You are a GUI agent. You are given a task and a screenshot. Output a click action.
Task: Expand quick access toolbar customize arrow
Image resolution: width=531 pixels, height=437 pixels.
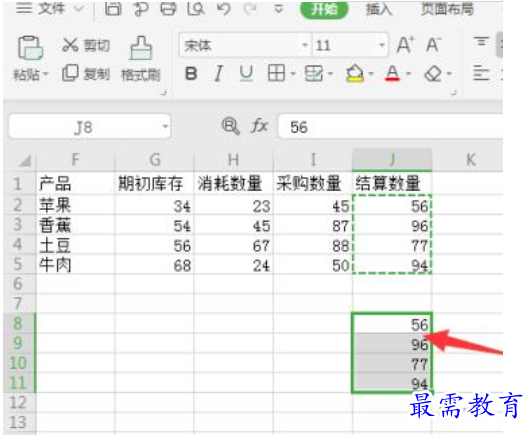279,9
